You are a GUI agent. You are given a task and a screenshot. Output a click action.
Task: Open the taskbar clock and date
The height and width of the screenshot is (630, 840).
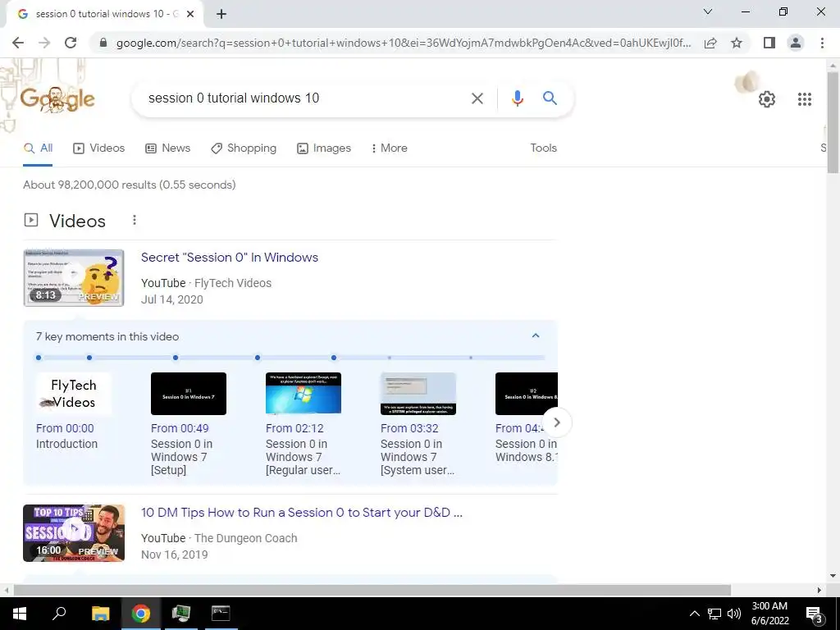pyautogui.click(x=769, y=614)
